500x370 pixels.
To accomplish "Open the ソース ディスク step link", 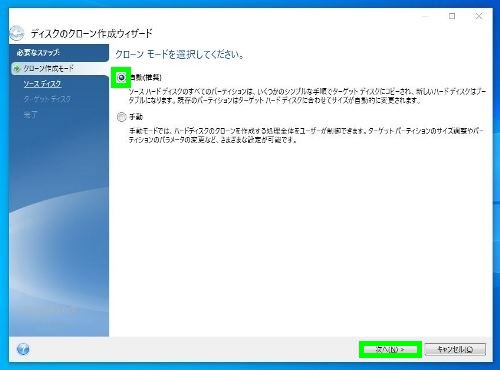I will click(42, 84).
